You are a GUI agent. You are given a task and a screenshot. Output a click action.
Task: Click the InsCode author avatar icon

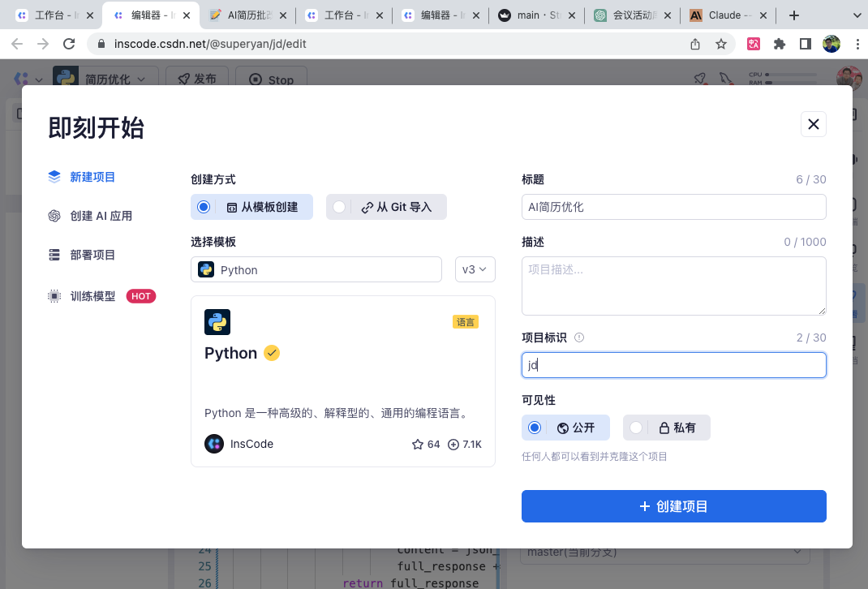[x=214, y=444]
